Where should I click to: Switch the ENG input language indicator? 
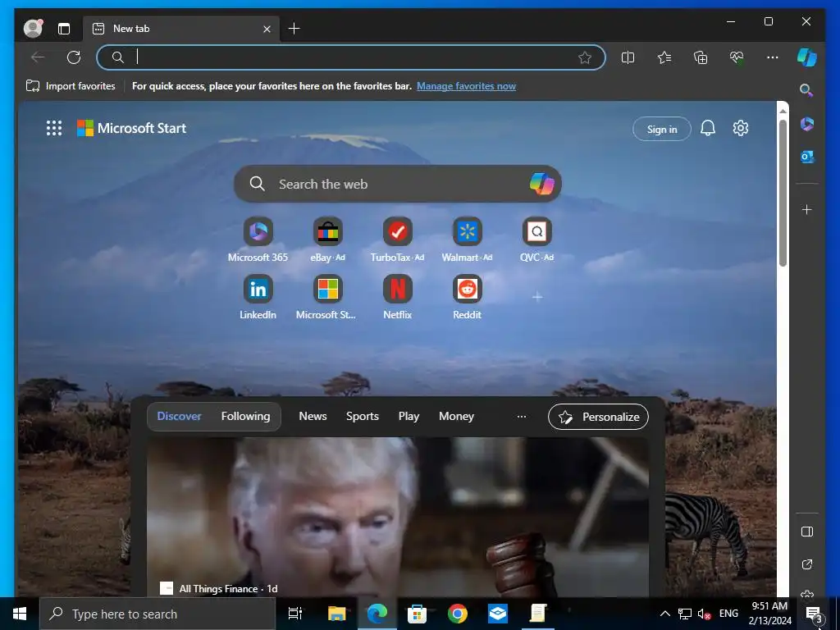[728, 614]
